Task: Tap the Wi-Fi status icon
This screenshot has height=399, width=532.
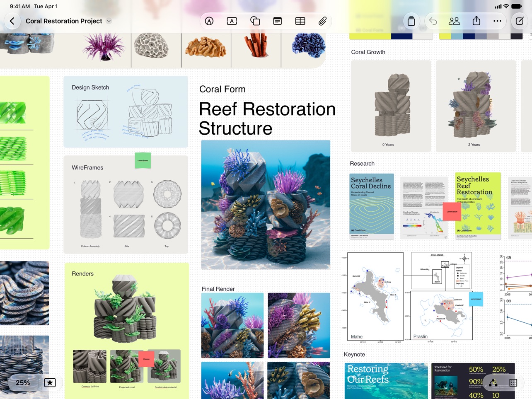Action: pyautogui.click(x=506, y=6)
